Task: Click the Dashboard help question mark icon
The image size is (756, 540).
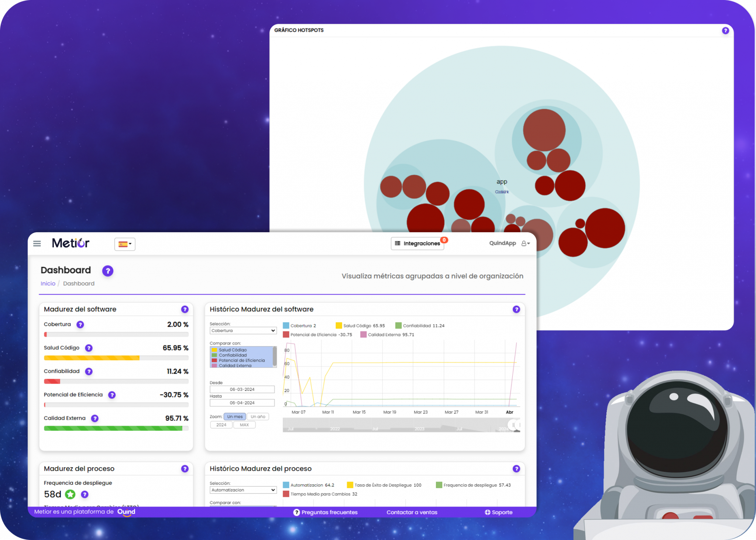Action: click(107, 271)
